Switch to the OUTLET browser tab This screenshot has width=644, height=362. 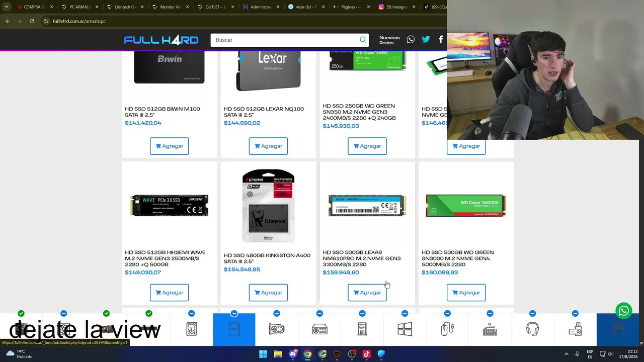click(215, 7)
